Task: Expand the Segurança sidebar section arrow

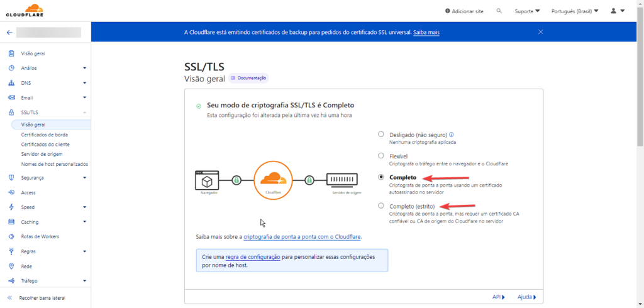Action: pyautogui.click(x=85, y=178)
